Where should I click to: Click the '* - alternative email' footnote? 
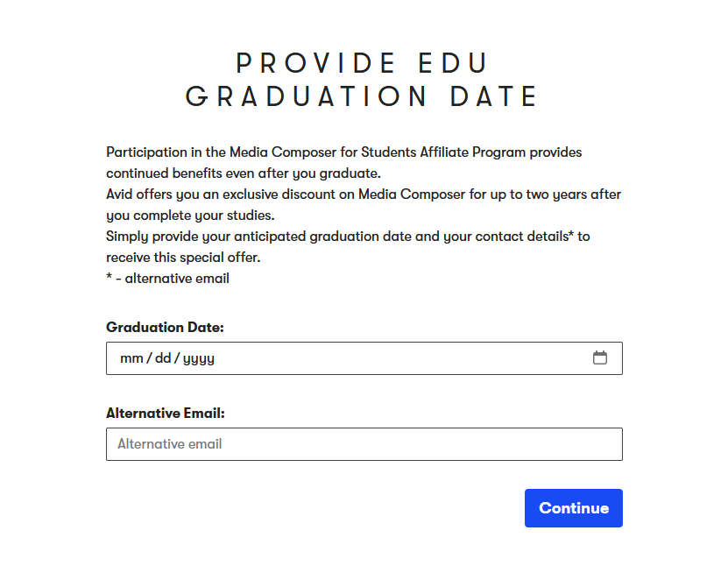tap(167, 278)
